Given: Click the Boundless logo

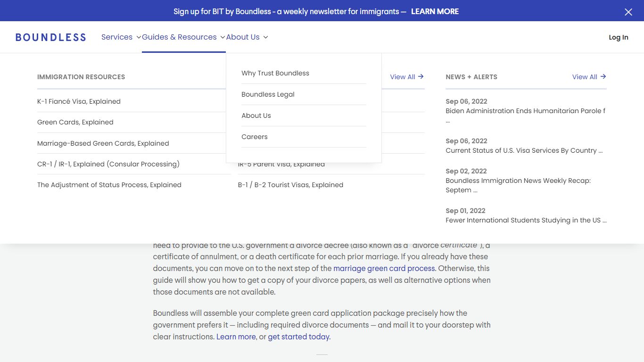Looking at the screenshot, I should 50,38.
